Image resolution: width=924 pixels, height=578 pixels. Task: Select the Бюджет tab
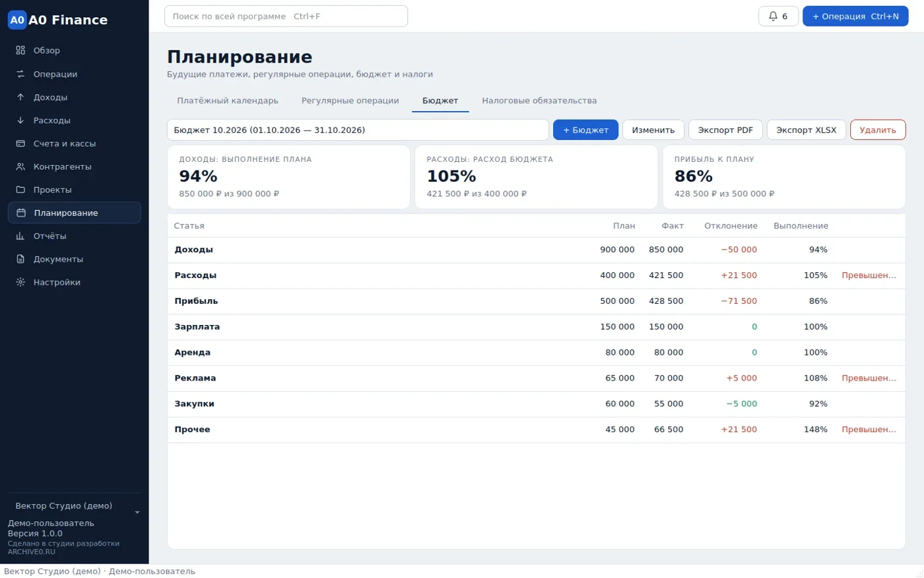(440, 100)
